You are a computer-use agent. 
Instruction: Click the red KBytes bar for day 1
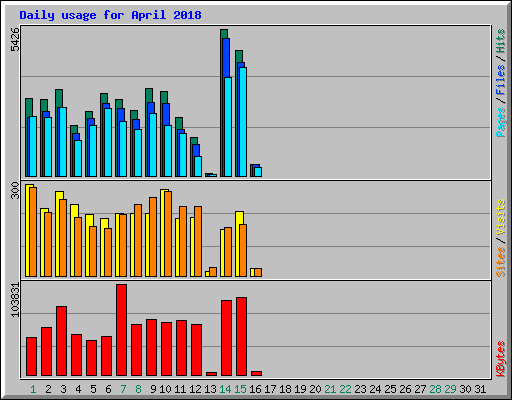coord(31,357)
